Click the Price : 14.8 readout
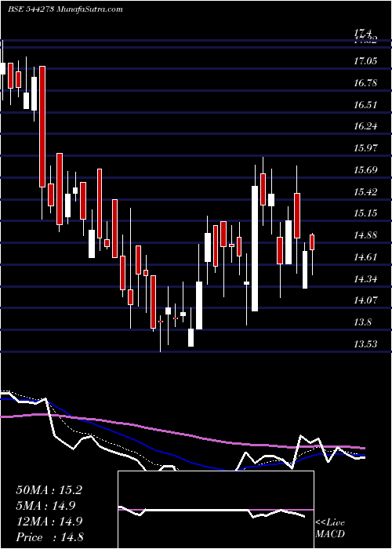This screenshot has width=392, height=549. click(49, 537)
